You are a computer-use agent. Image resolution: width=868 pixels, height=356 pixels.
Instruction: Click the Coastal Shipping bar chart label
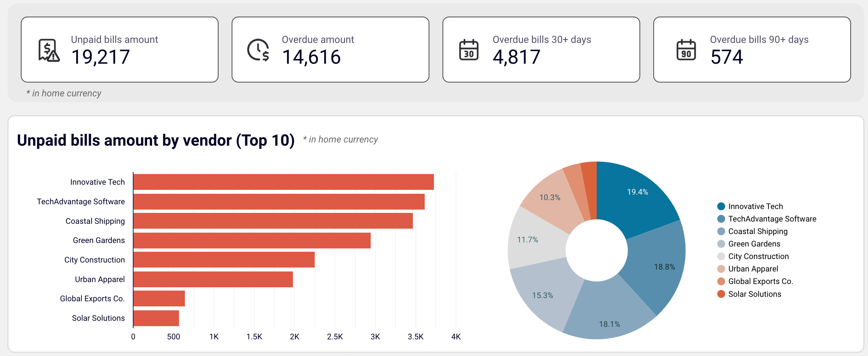tap(95, 221)
